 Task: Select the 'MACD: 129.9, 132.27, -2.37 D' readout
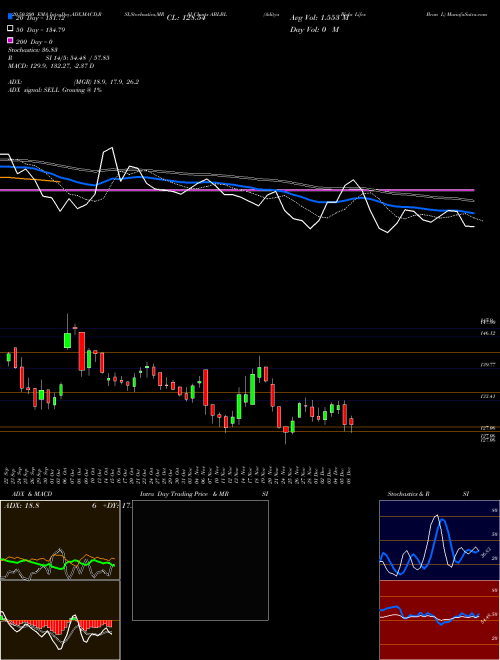[51, 66]
